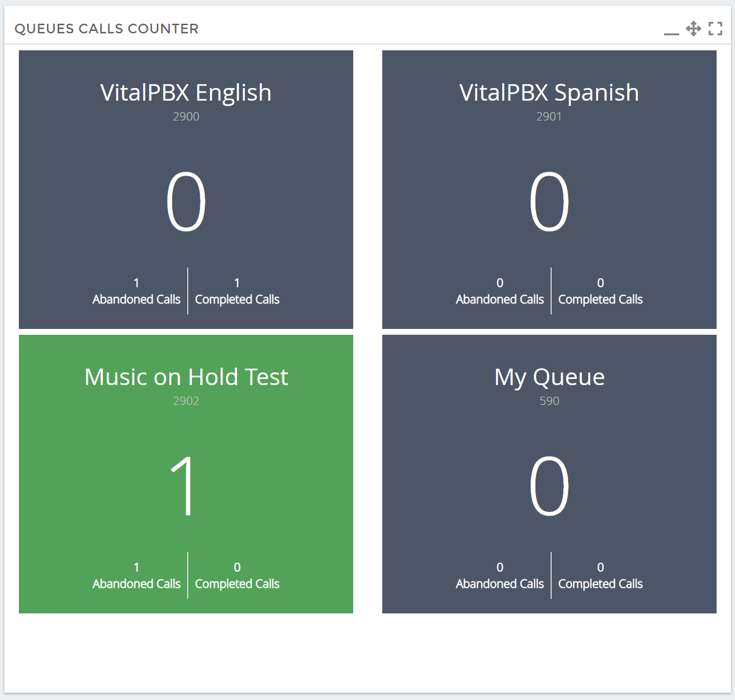Viewport: 735px width, 700px height.
Task: Click Abandoned Calls in Music on Hold Test card
Action: coord(136,584)
